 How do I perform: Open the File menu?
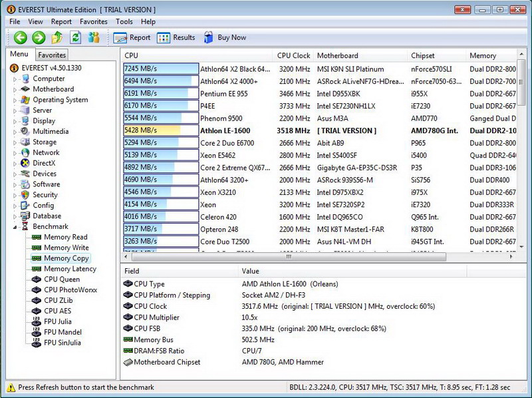(15, 22)
